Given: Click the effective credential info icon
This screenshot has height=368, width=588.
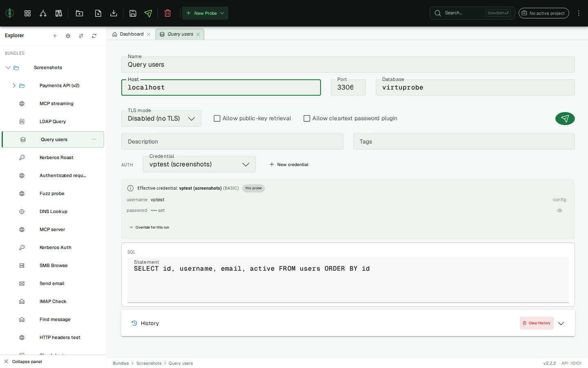Looking at the screenshot, I should 130,188.
